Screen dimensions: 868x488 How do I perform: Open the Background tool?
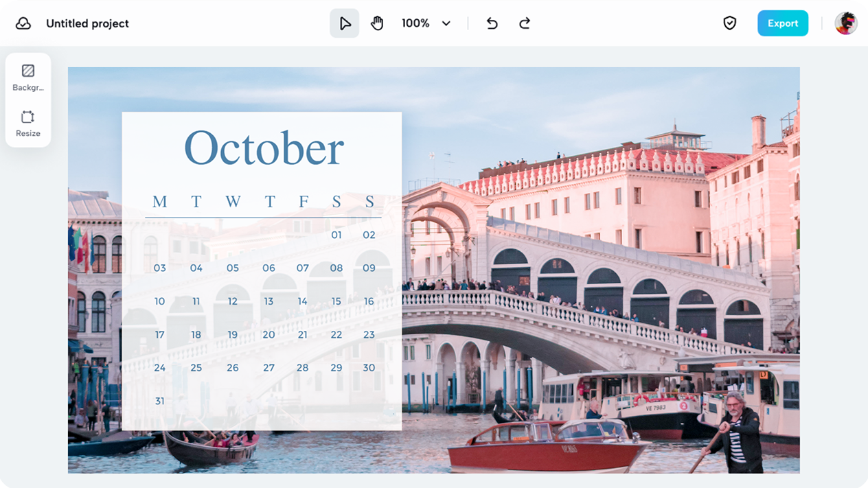(x=28, y=78)
